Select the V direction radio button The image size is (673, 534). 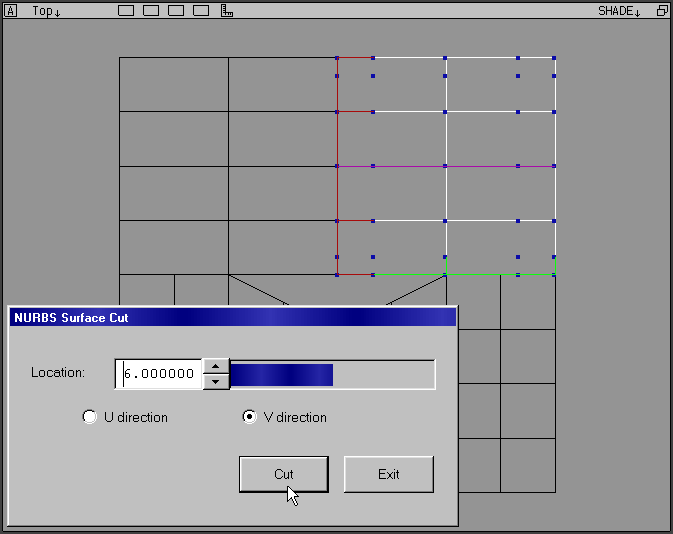click(250, 417)
